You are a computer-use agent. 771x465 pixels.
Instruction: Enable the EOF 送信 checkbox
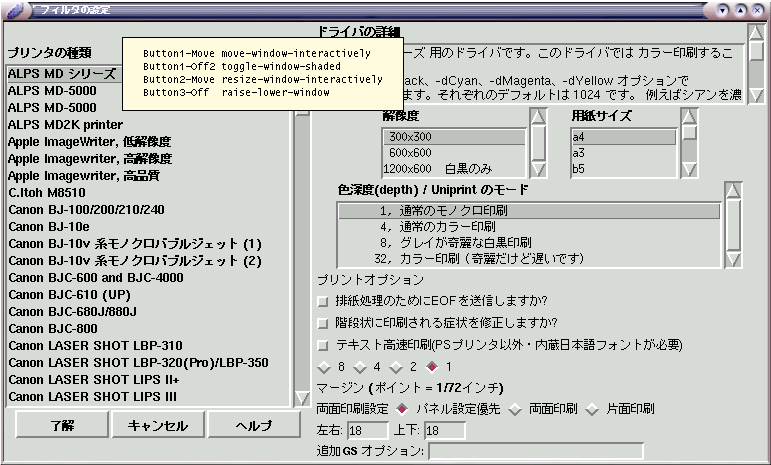[x=323, y=301]
